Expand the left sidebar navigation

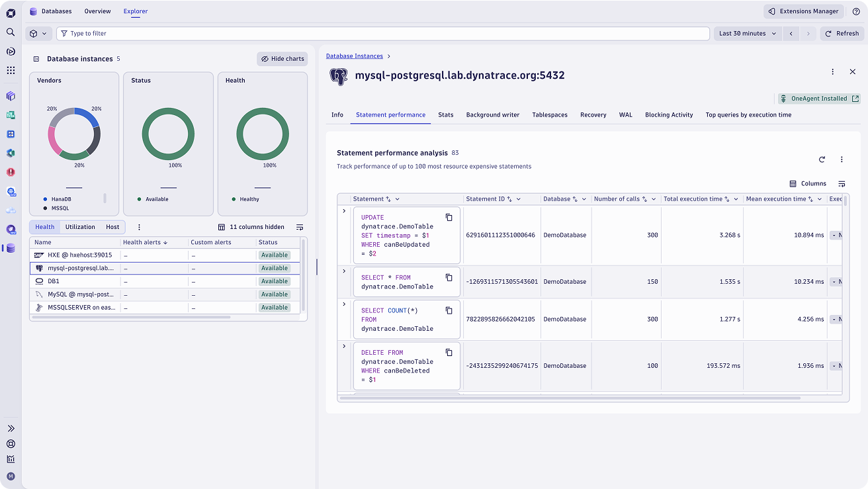(11, 428)
